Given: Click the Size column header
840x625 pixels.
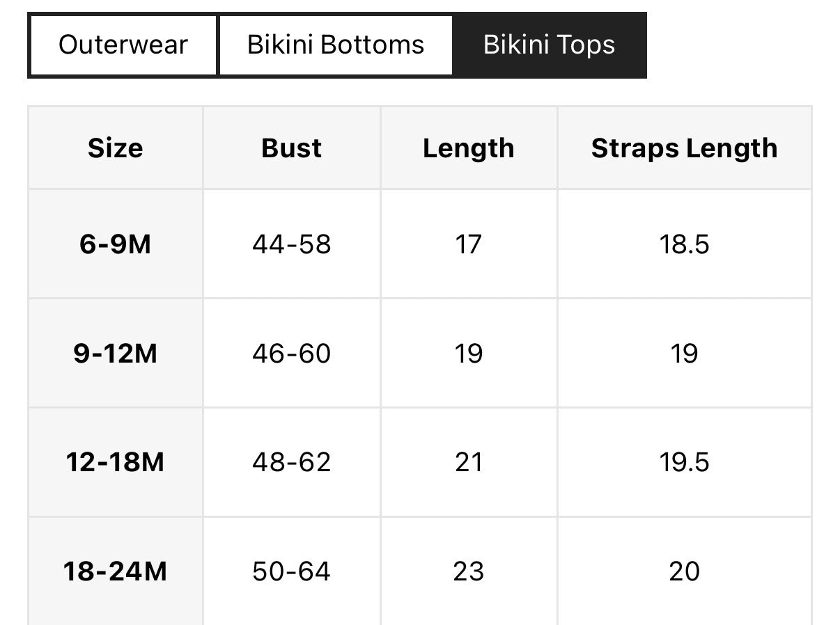Looking at the screenshot, I should [116, 148].
